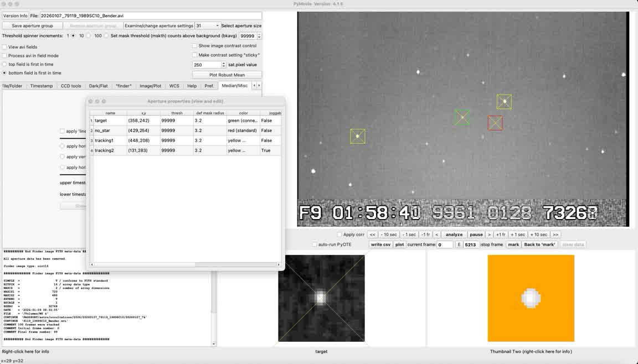Screen dimensions: 638x364
Task: Step back one frame (-1 fr)
Action: pyautogui.click(x=425, y=235)
